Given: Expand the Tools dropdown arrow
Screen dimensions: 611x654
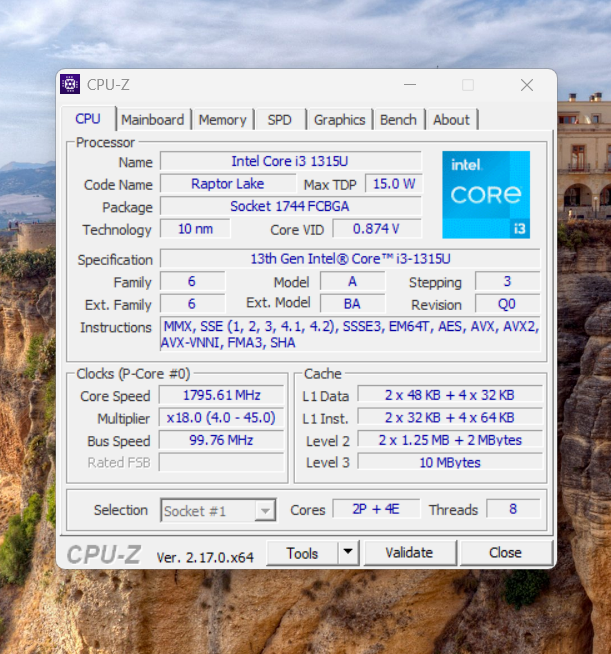Looking at the screenshot, I should (348, 553).
